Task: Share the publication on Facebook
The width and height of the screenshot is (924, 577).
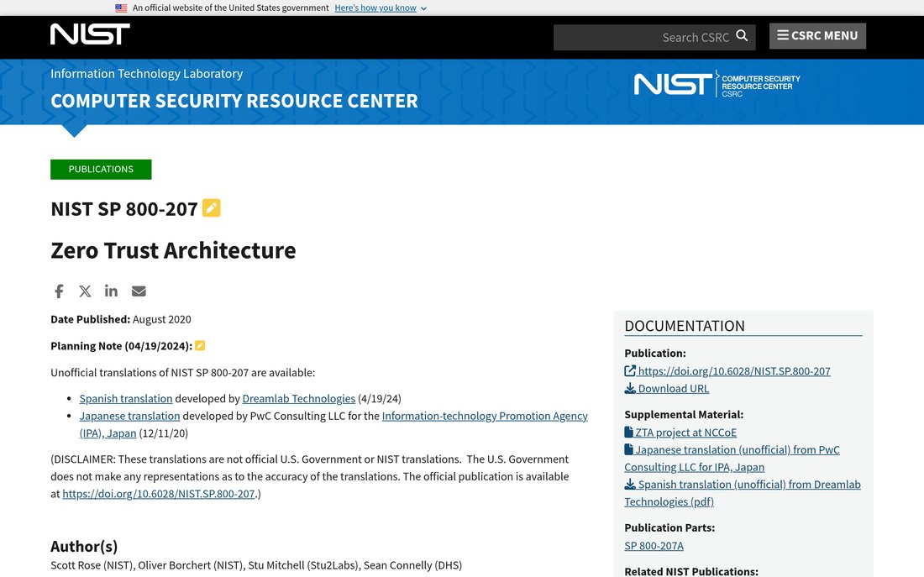Action: pos(59,291)
